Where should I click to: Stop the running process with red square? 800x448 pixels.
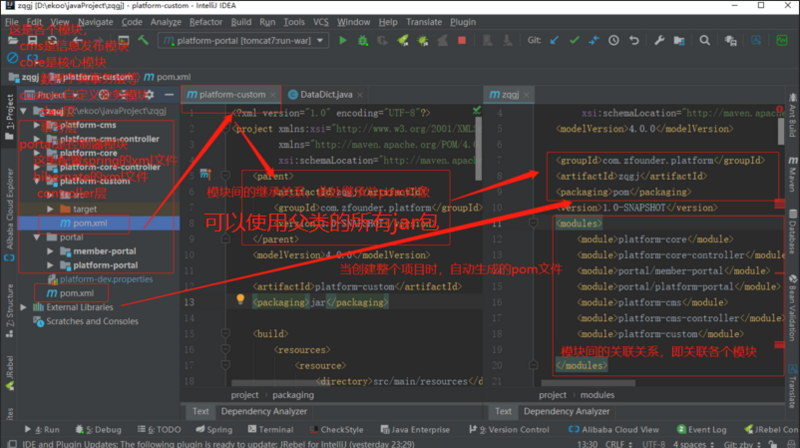[x=462, y=40]
